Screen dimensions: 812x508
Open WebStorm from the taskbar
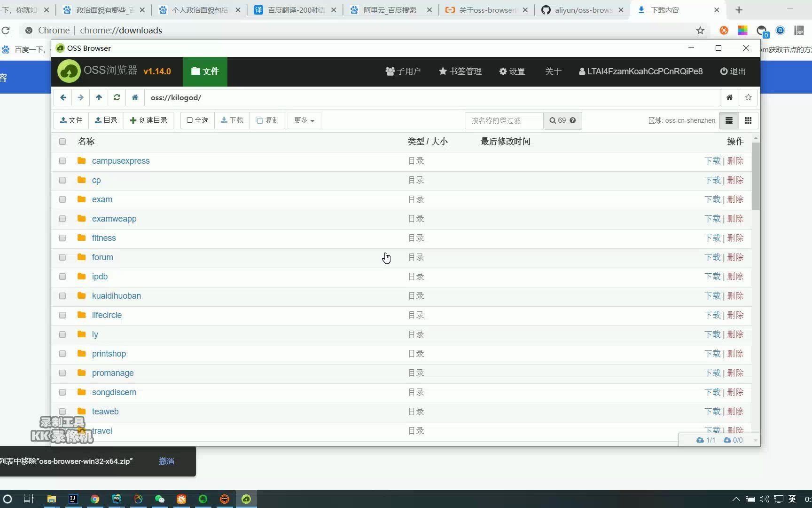coord(117,499)
